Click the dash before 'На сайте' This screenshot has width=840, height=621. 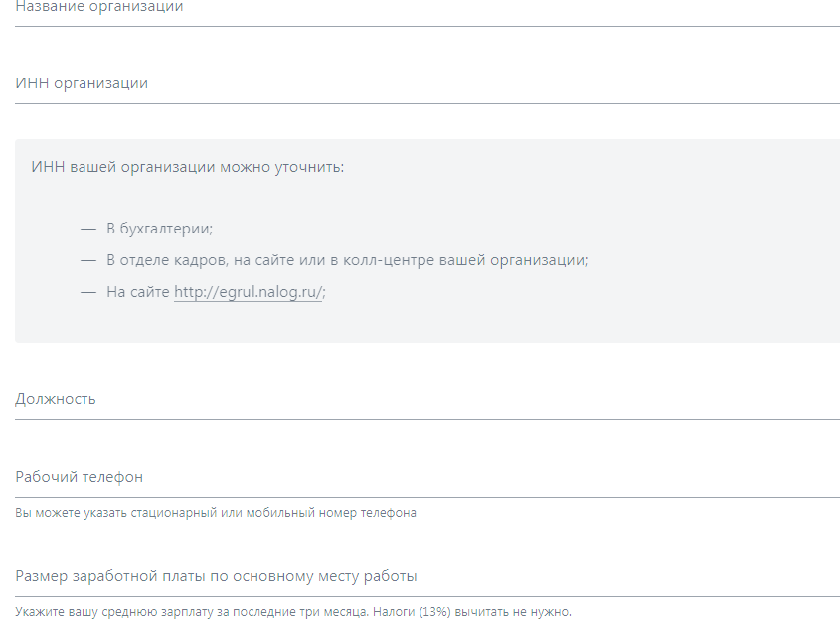click(88, 292)
